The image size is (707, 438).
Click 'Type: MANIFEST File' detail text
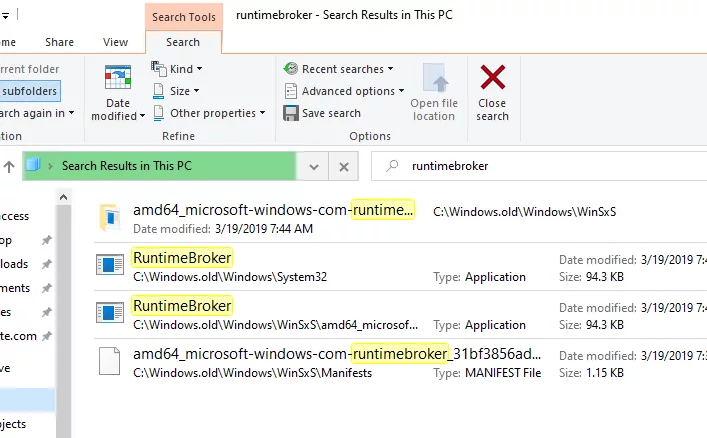(487, 373)
